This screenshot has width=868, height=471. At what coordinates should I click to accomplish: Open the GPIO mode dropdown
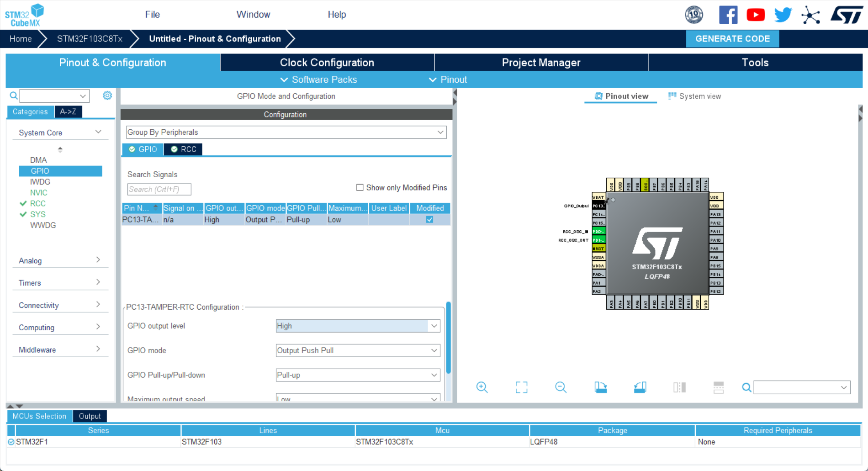(x=358, y=350)
